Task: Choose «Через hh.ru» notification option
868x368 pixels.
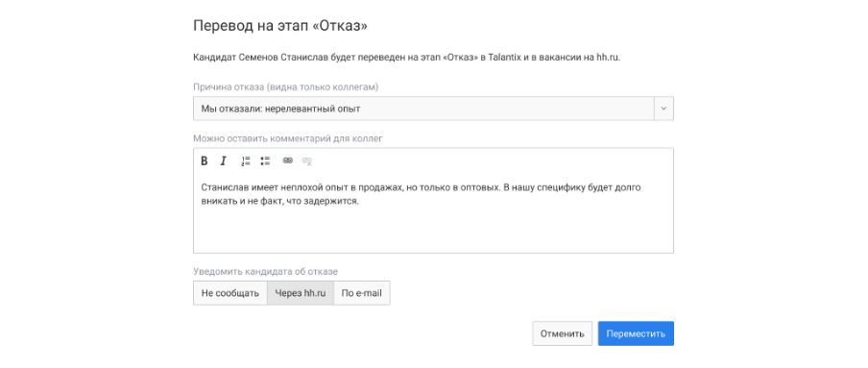Action: 301,293
